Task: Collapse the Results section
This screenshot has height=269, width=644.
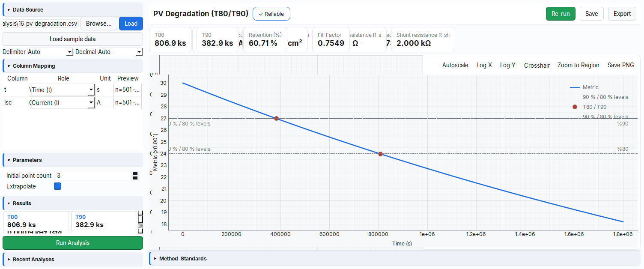Action: [73, 203]
